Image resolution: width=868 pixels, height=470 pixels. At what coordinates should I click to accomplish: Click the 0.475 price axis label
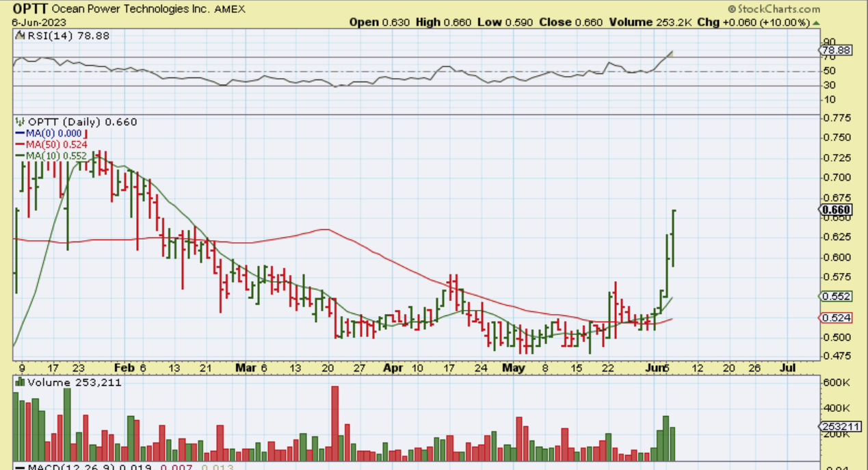coord(838,356)
